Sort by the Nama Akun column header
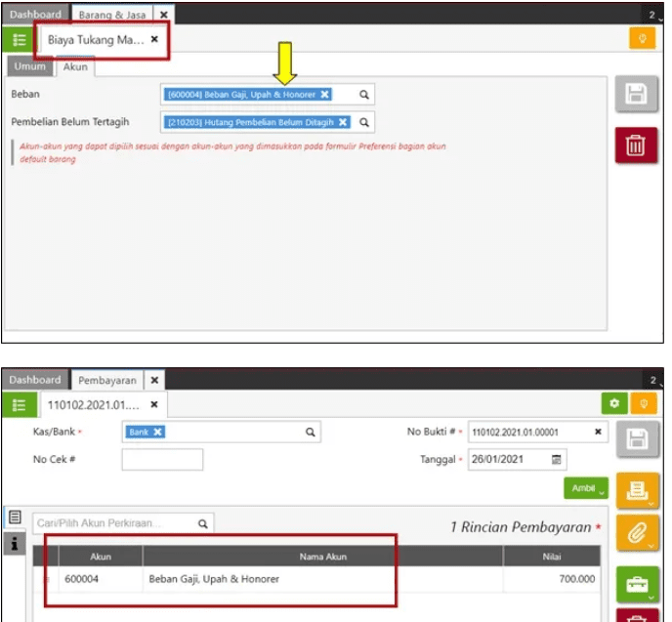This screenshot has height=622, width=672. click(322, 557)
